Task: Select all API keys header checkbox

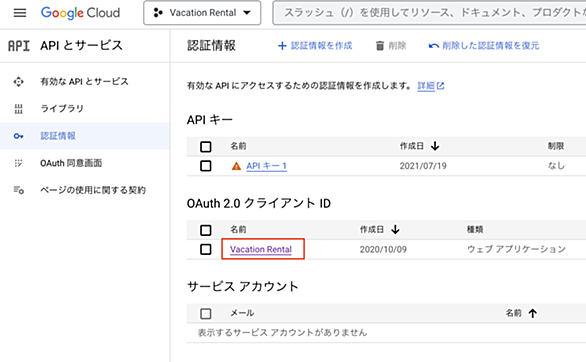Action: coord(206,146)
